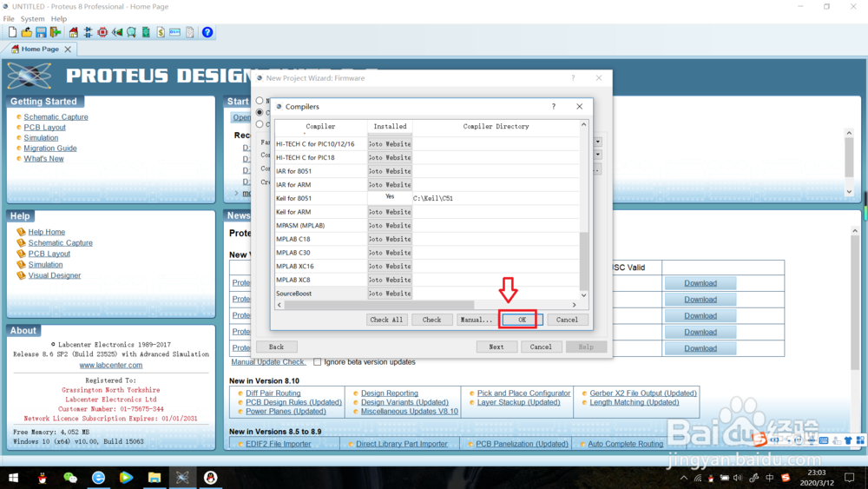868x489 pixels.
Task: Click the Save Project floppy icon
Action: click(x=41, y=33)
